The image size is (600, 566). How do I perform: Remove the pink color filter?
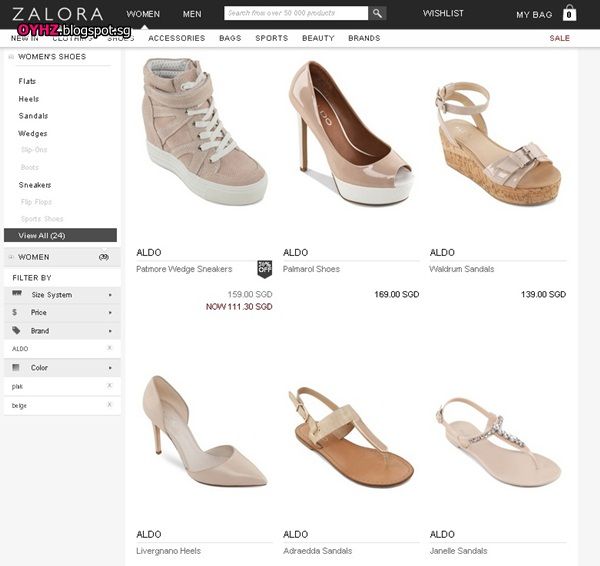click(x=109, y=385)
